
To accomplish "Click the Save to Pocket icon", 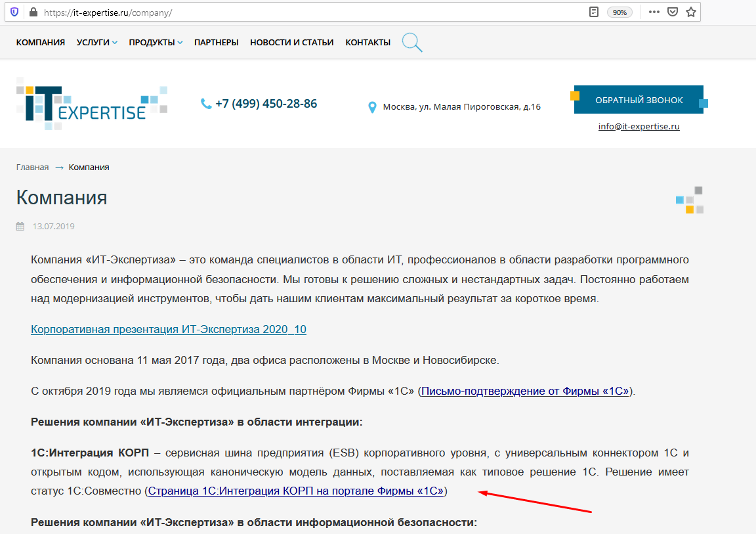I will 673,12.
